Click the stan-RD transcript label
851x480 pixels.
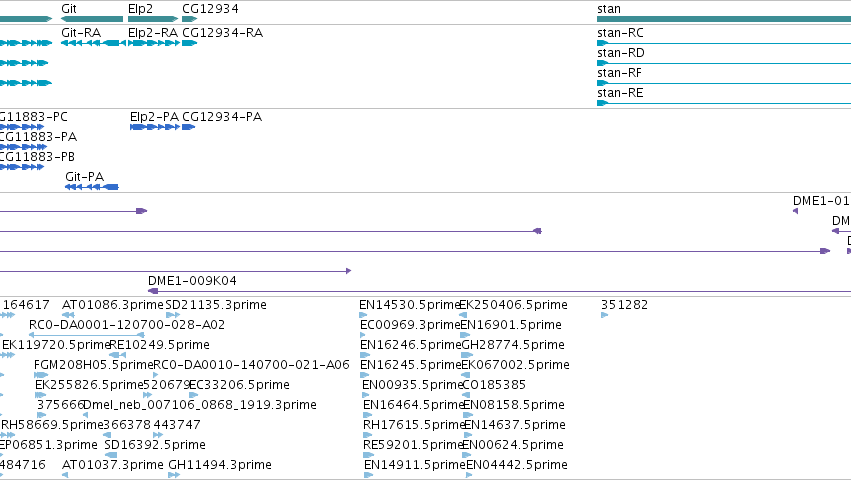pyautogui.click(x=621, y=53)
